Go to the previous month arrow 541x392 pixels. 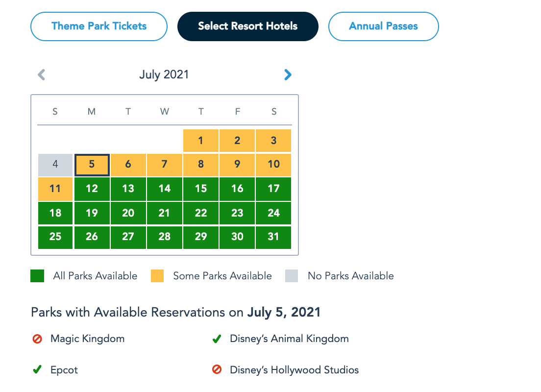coord(42,74)
